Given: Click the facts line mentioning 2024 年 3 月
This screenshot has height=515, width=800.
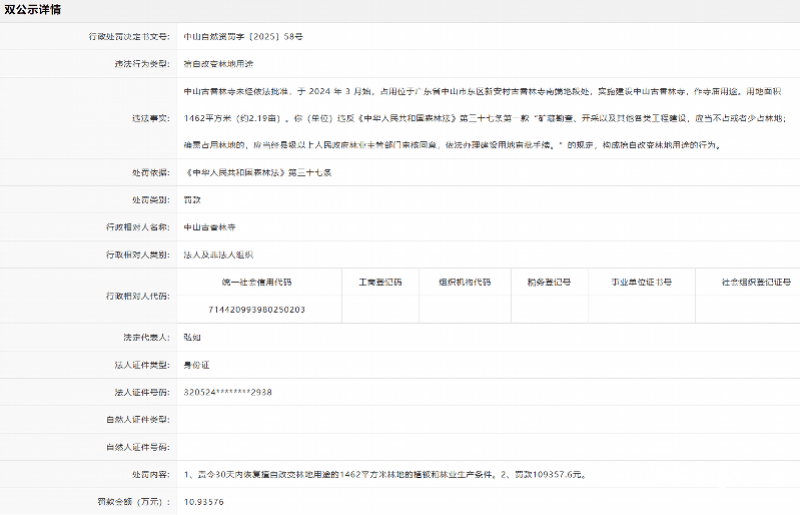Looking at the screenshot, I should coord(482,91).
